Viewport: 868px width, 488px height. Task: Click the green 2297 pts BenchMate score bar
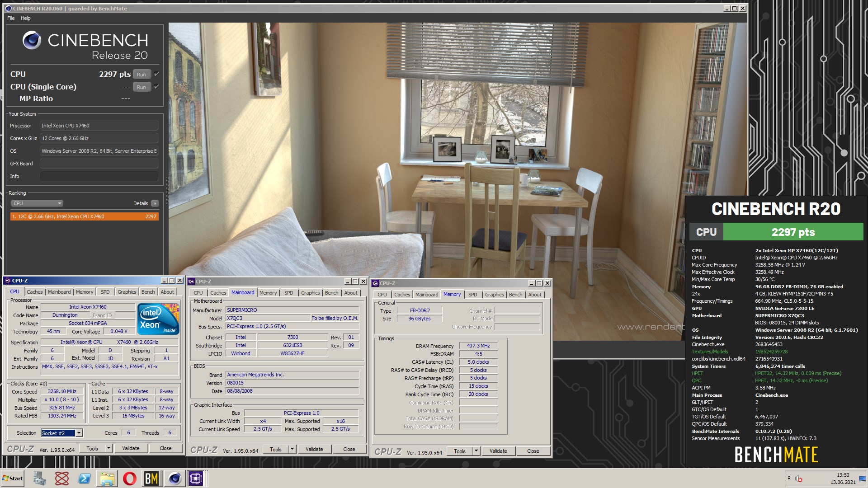click(x=793, y=232)
